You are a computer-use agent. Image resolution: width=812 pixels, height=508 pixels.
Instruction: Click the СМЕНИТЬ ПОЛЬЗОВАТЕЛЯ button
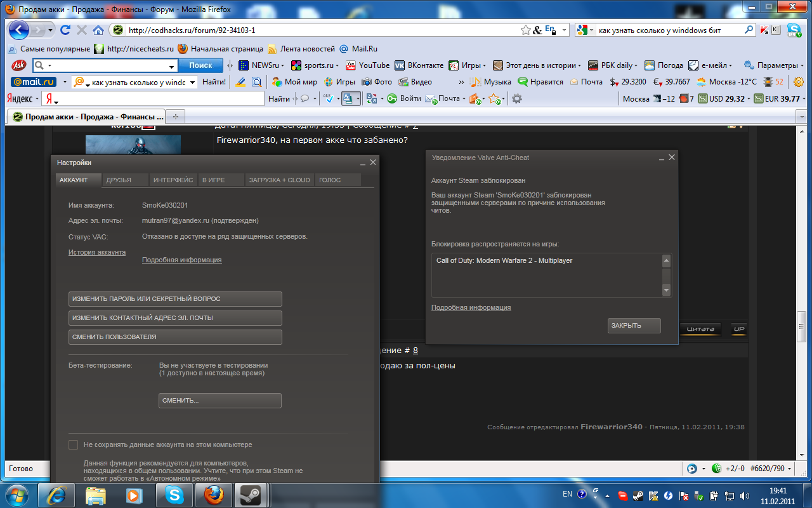(175, 337)
